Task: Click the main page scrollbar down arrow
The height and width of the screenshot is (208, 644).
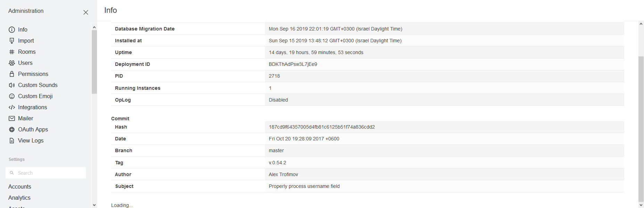Action: (x=641, y=205)
